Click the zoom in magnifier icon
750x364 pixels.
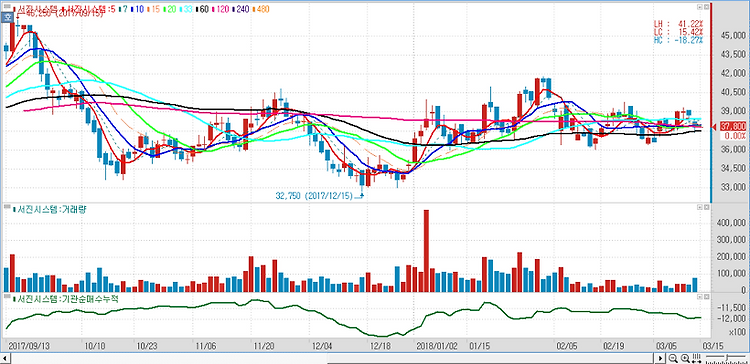tap(685, 358)
